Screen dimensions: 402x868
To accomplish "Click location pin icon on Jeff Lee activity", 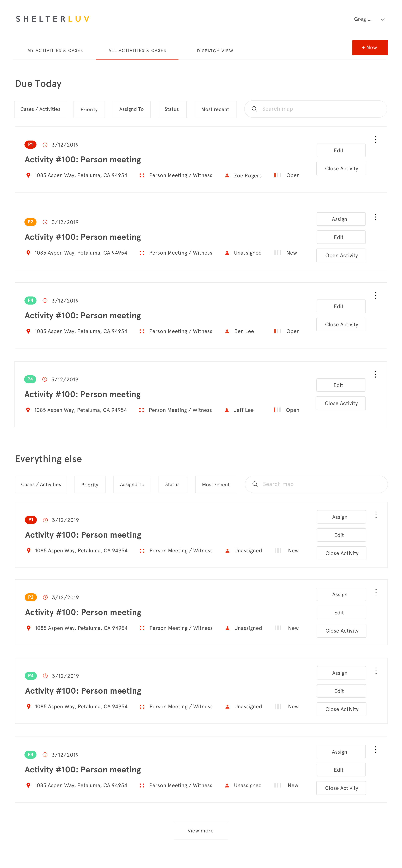I will (x=28, y=410).
